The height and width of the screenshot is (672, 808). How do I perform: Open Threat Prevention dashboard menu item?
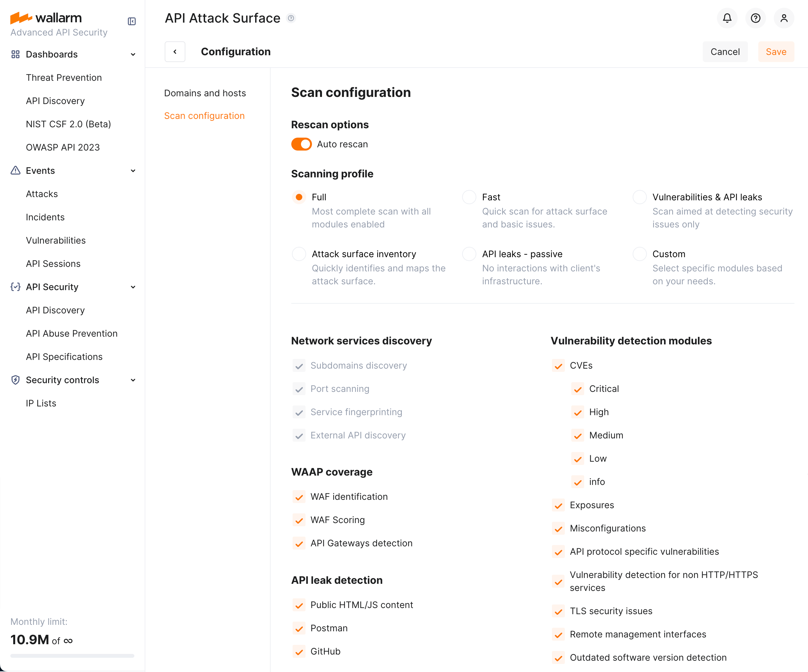(64, 77)
